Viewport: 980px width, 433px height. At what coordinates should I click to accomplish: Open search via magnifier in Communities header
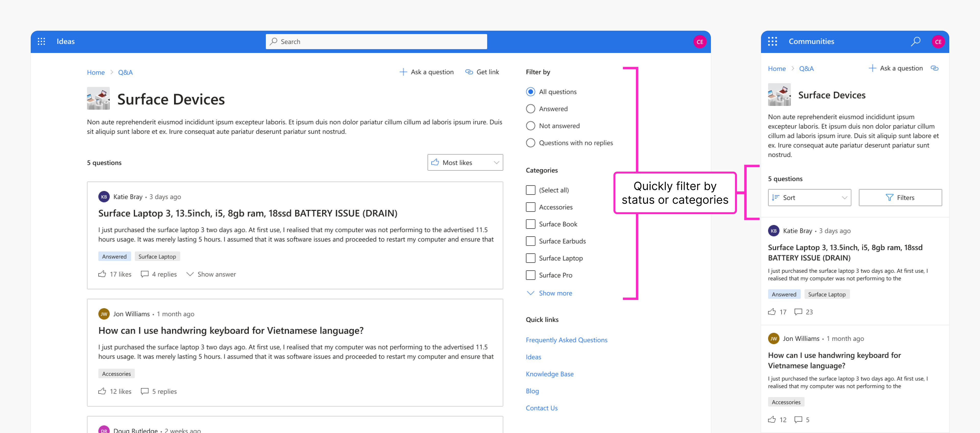click(x=916, y=41)
